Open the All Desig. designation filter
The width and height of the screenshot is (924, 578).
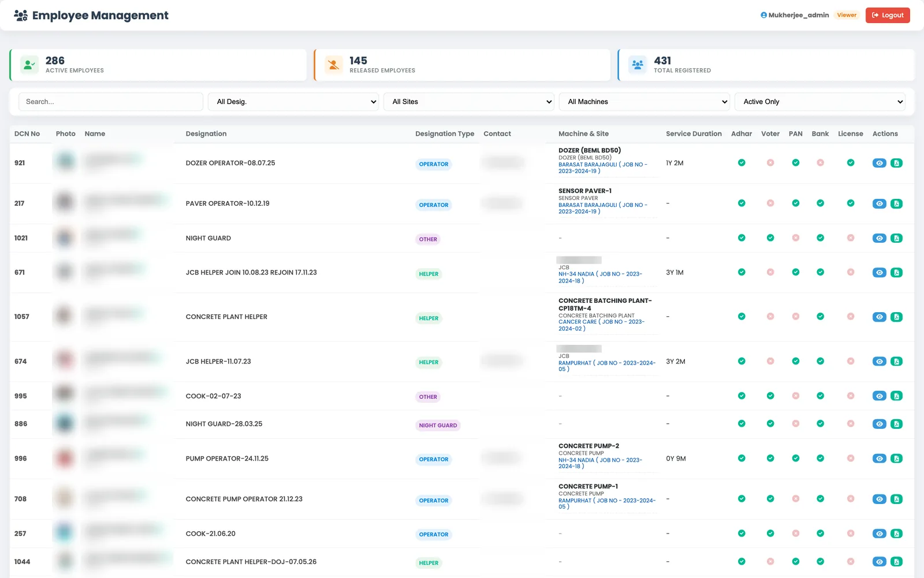pyautogui.click(x=293, y=102)
